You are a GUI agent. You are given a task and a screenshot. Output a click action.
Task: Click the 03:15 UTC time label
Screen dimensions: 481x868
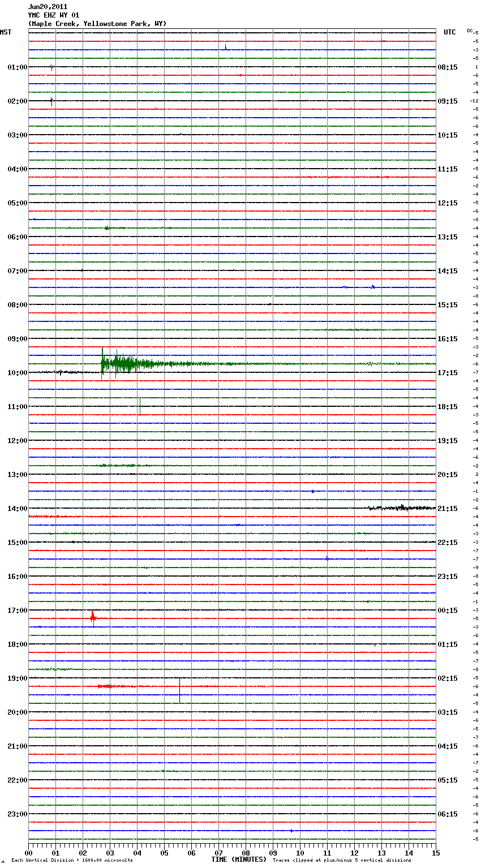pyautogui.click(x=448, y=712)
